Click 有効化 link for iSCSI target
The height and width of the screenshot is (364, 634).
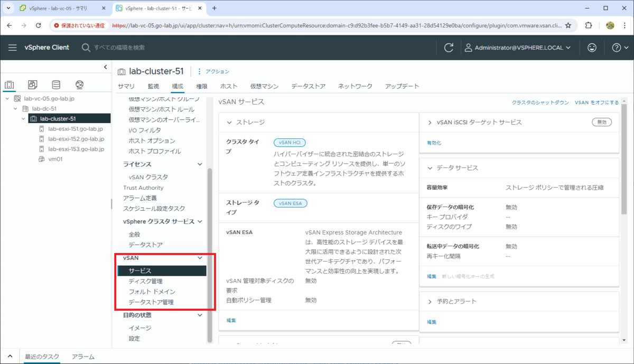click(x=434, y=143)
